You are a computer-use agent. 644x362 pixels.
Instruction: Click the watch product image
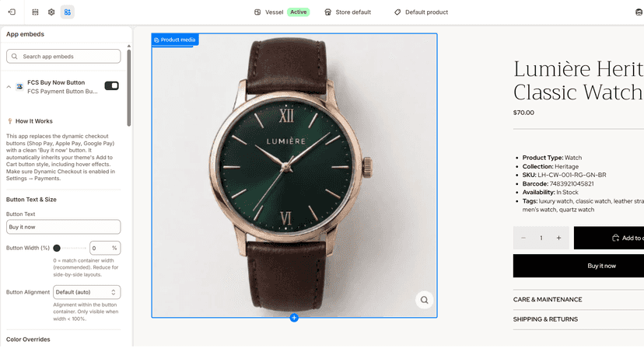coord(294,176)
